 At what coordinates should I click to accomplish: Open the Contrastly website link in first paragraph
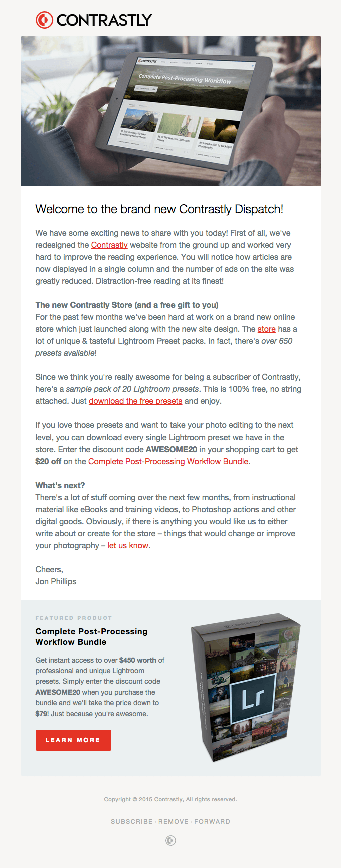click(x=109, y=245)
